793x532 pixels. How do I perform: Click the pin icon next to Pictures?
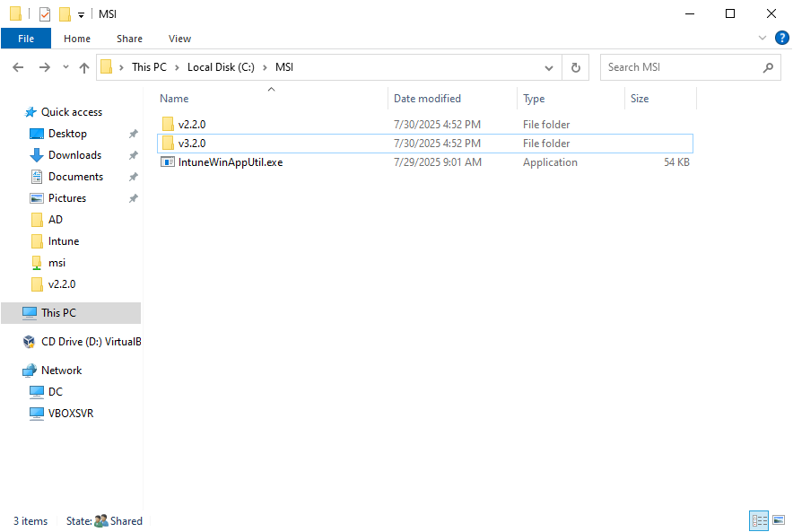(133, 198)
